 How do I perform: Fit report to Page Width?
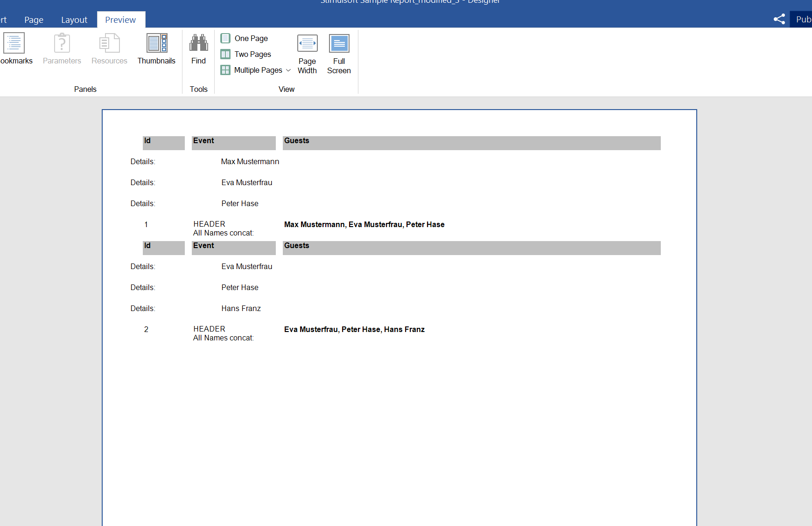[307, 54]
